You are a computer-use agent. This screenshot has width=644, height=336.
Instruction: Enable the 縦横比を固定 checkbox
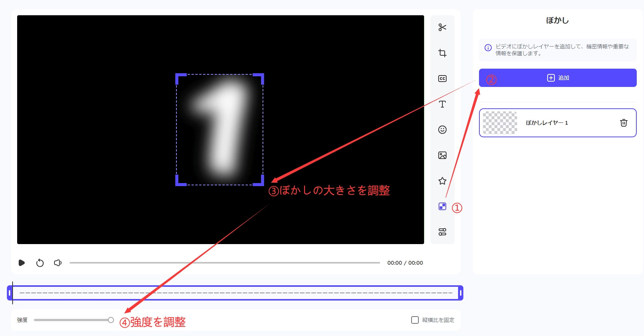(x=415, y=320)
